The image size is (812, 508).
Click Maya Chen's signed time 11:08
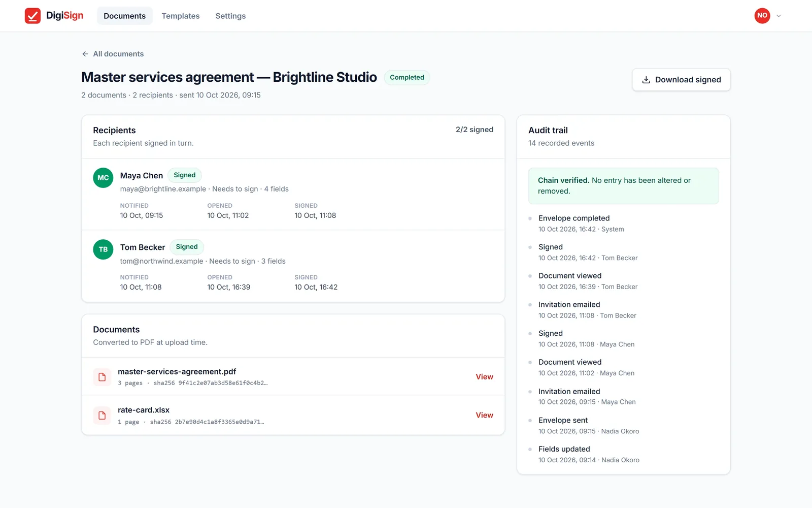coord(315,215)
